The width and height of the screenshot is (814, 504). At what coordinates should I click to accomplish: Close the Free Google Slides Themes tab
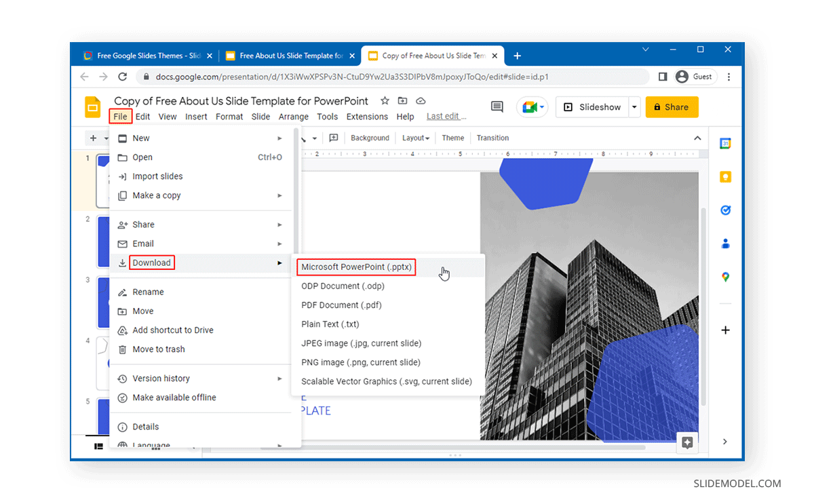pos(210,56)
